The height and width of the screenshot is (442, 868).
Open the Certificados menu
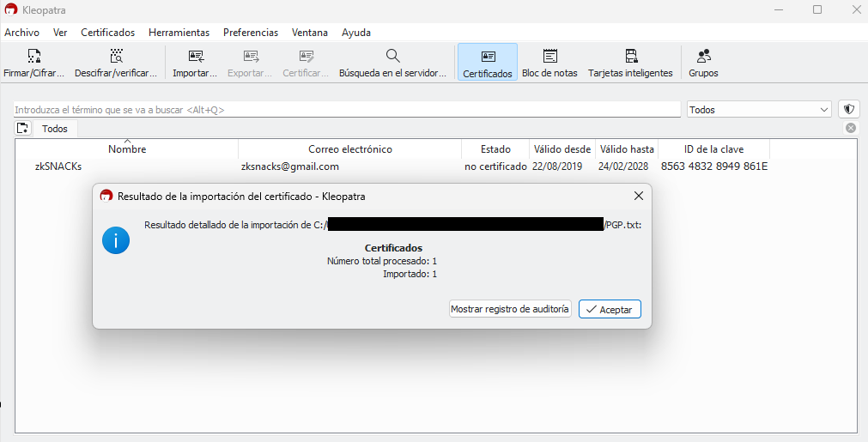[x=108, y=33]
